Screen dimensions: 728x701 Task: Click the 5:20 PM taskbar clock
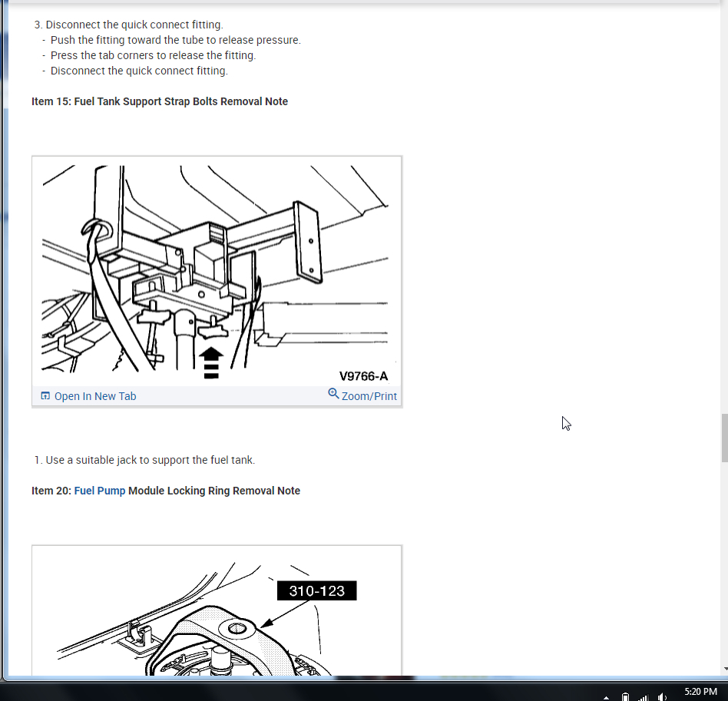coord(700,692)
